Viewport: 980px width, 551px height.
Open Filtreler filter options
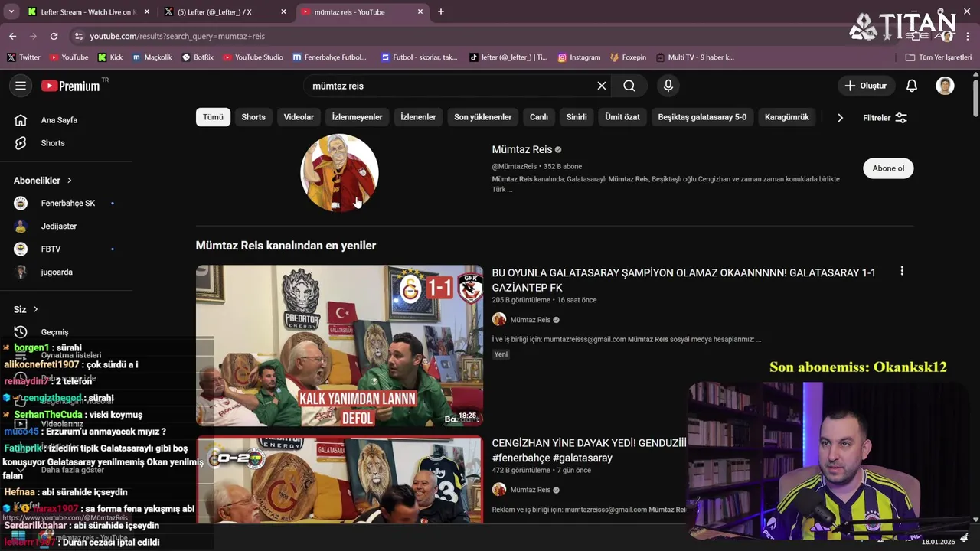[x=885, y=118]
